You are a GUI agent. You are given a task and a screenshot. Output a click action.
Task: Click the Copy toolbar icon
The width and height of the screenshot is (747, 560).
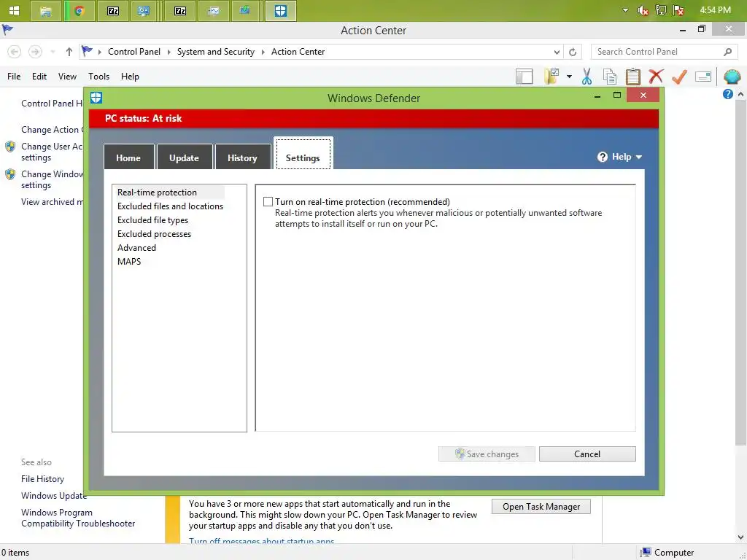pyautogui.click(x=609, y=76)
